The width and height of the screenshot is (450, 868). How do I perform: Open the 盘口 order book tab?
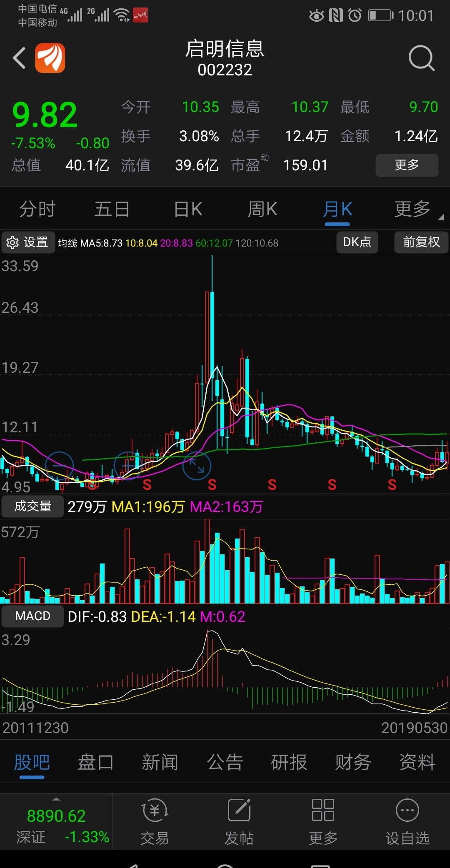[96, 763]
